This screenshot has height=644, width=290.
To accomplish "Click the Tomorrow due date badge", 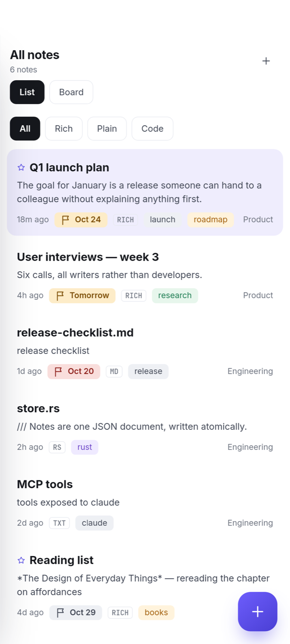I will pyautogui.click(x=82, y=296).
